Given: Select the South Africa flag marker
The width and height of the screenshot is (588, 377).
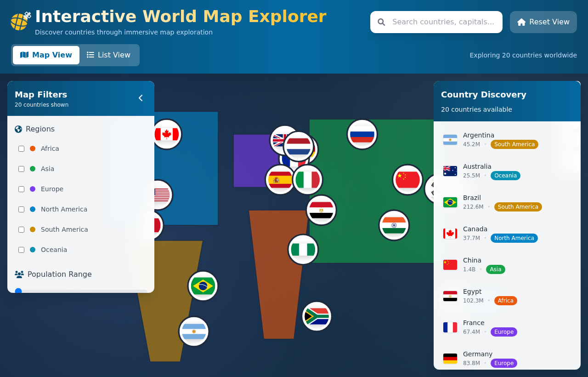Looking at the screenshot, I should coord(317,316).
